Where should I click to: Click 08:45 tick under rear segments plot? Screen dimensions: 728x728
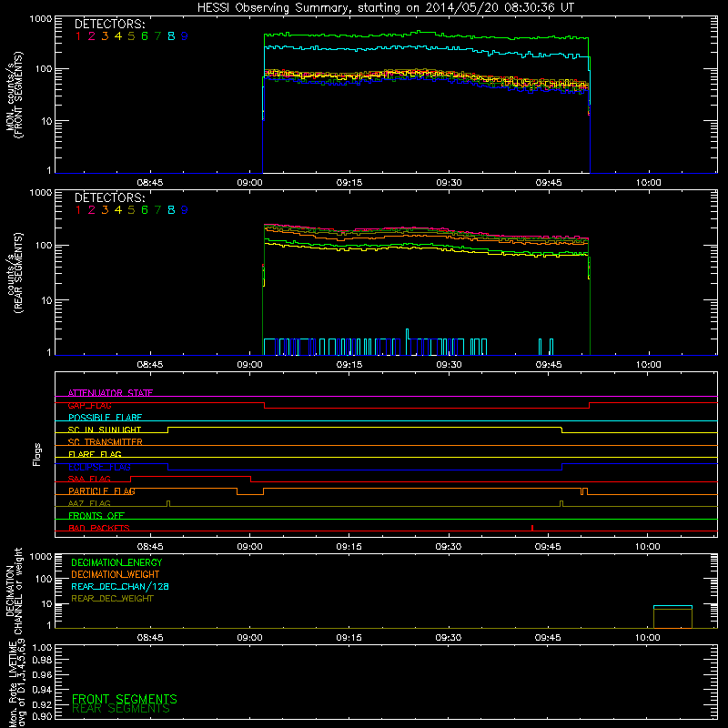[150, 365]
